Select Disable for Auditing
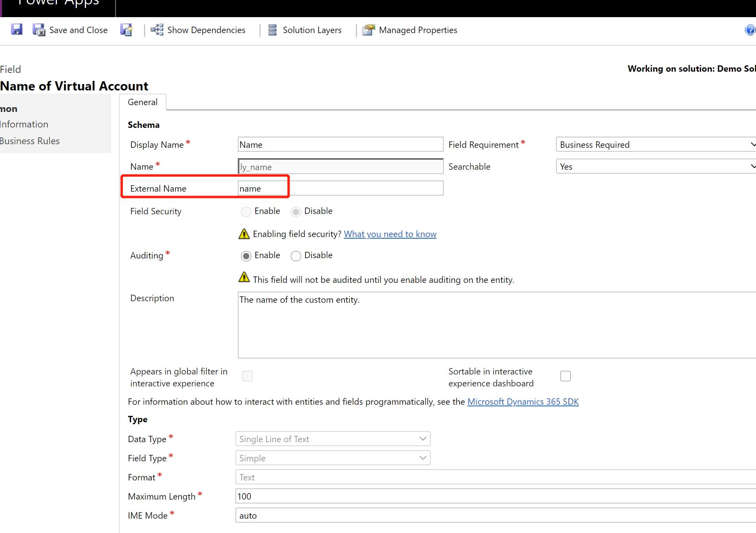This screenshot has width=756, height=533. 296,256
